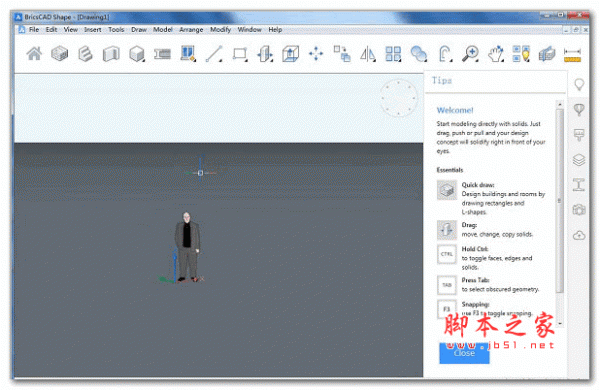Select the Quick draw tool in toolbar
This screenshot has height=390, width=600.
click(60, 54)
